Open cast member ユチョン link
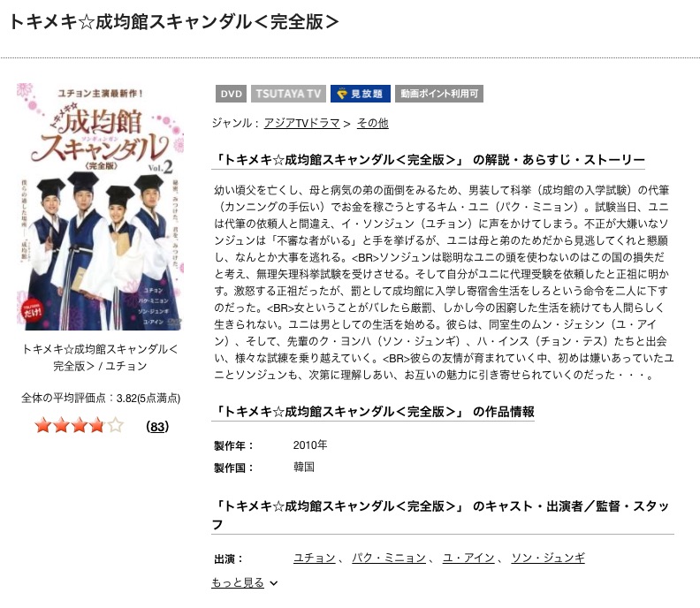This screenshot has width=700, height=608. [x=315, y=558]
